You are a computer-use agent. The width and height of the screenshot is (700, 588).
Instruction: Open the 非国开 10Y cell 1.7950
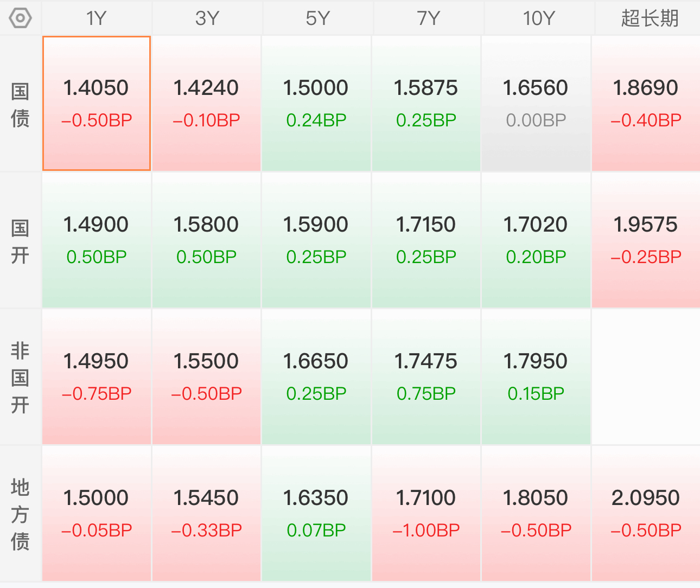(x=536, y=377)
